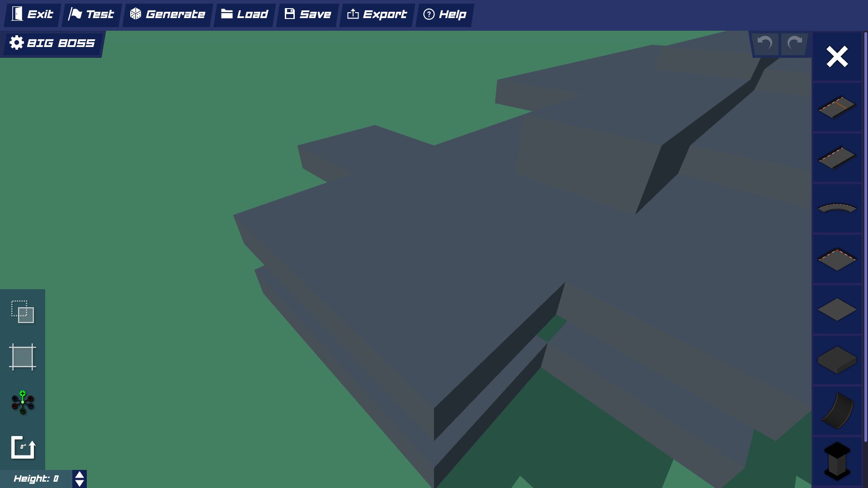Choose the curved ramp piece
Screen dimensions: 868x488
pyautogui.click(x=837, y=411)
